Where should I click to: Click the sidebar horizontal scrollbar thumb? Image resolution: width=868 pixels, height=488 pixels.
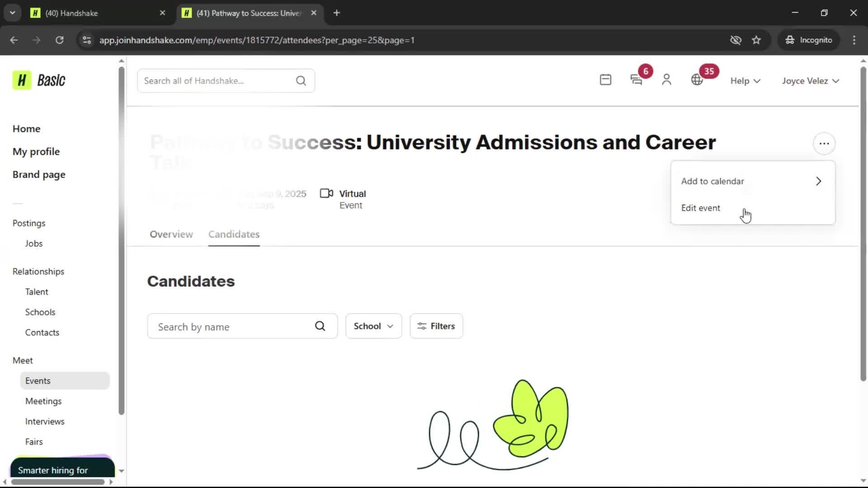(x=58, y=482)
